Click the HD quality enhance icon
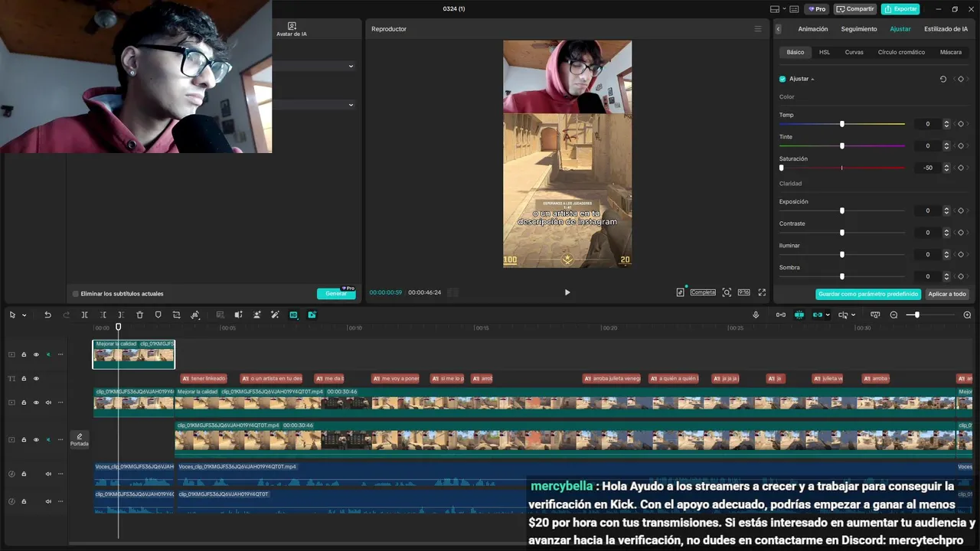The height and width of the screenshot is (551, 980). 293,315
